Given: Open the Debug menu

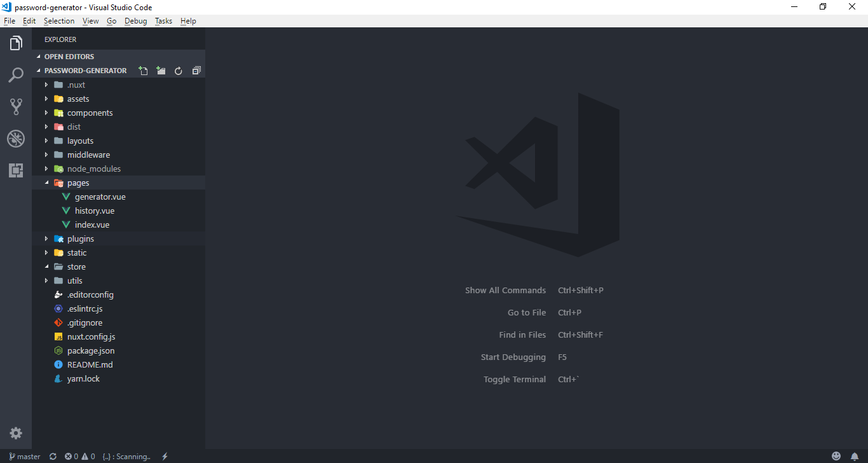Looking at the screenshot, I should coord(136,21).
